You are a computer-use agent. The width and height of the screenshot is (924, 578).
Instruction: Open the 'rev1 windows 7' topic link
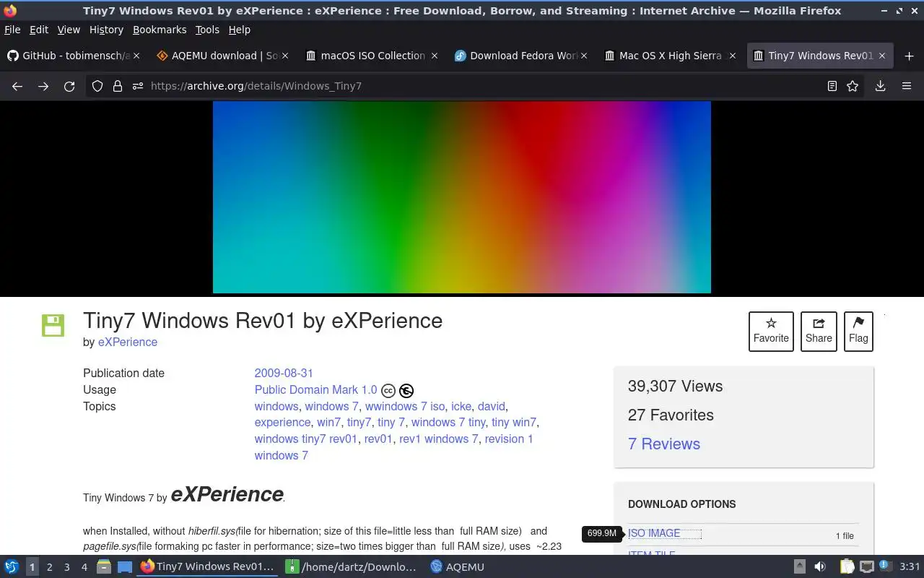click(x=439, y=439)
